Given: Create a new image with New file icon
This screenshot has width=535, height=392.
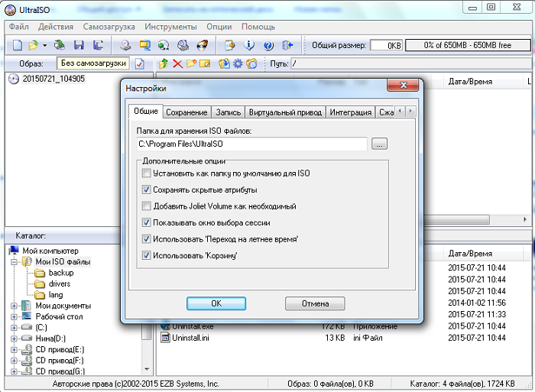Looking at the screenshot, I should pyautogui.click(x=17, y=45).
